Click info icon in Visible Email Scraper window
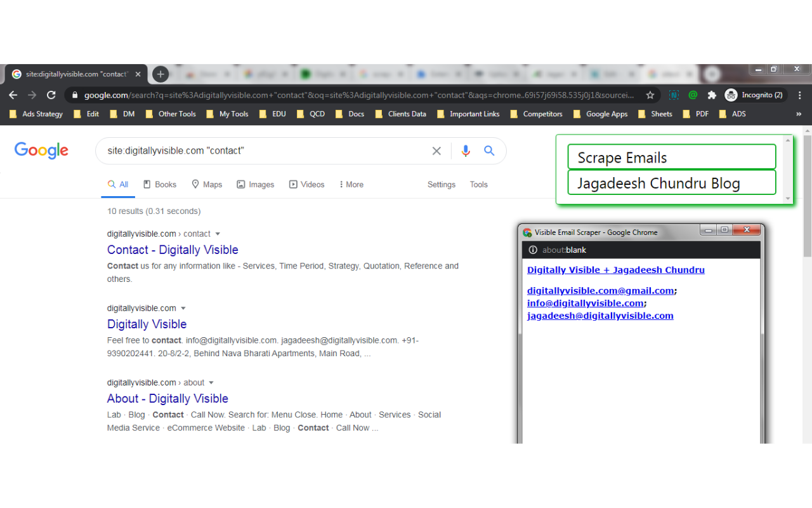The image size is (812, 508). coord(533,250)
